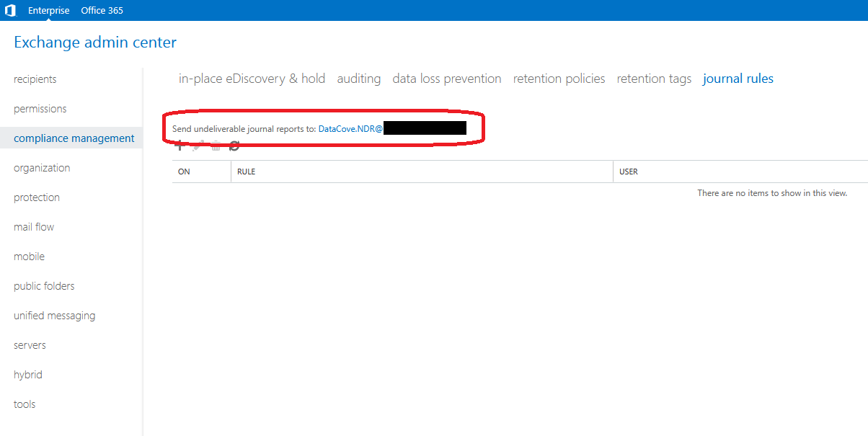The image size is (868, 436).
Task: Go to the servers section
Action: point(30,345)
